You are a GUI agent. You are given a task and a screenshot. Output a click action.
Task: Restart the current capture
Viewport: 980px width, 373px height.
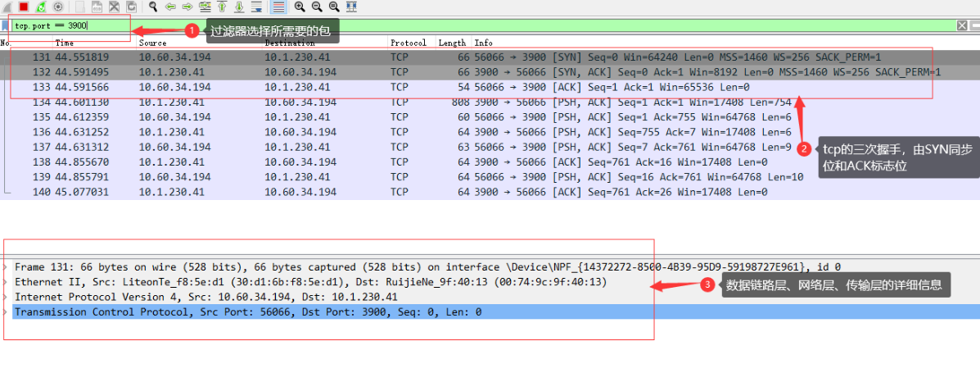point(41,7)
